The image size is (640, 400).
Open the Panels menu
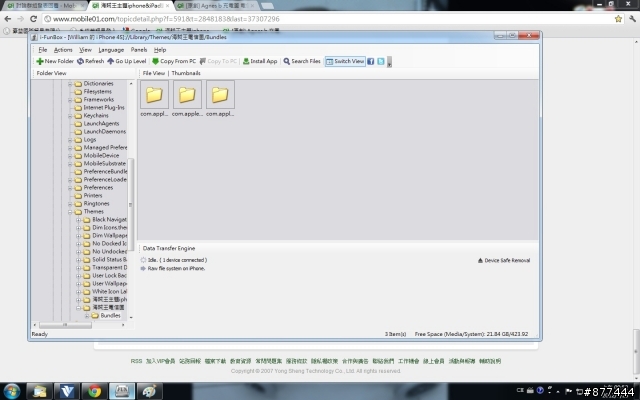pyautogui.click(x=139, y=50)
